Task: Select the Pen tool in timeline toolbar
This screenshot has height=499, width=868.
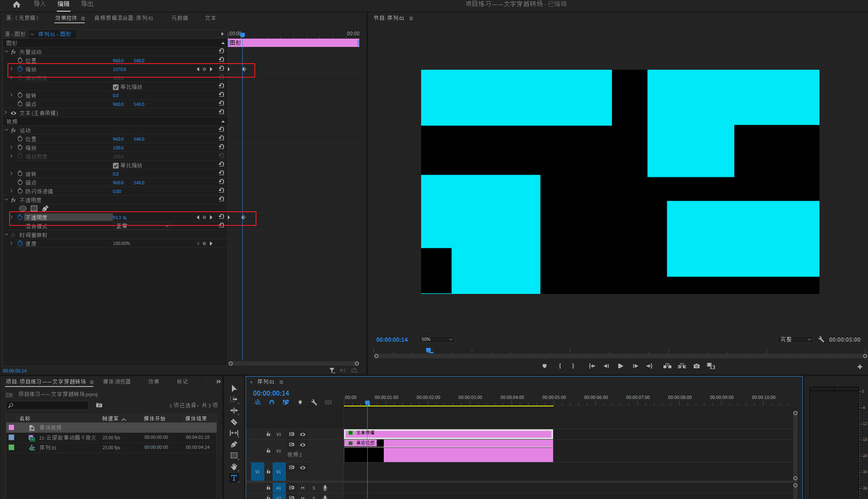Action: pyautogui.click(x=234, y=444)
